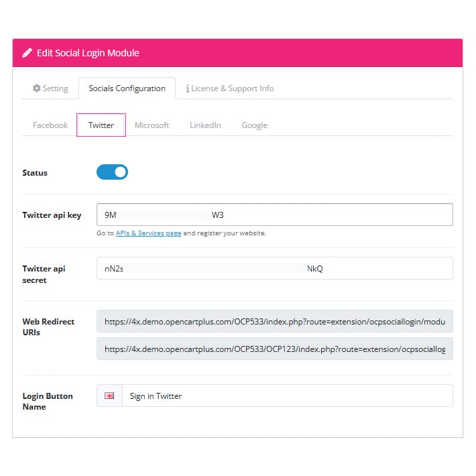Click inside the Twitter api key field
The width and height of the screenshot is (476, 476).
[x=275, y=215]
